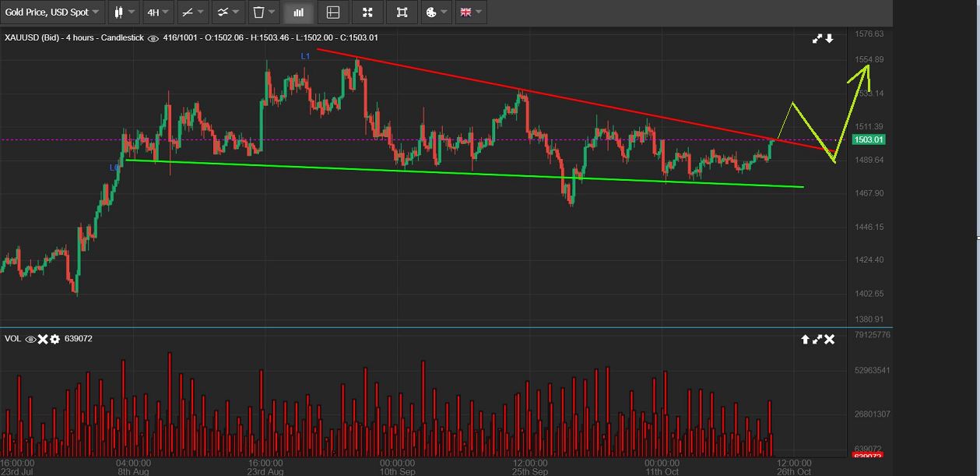Open the Gold Price, USD Spot instrument selector
Screen dimensions: 980x476
(52, 12)
